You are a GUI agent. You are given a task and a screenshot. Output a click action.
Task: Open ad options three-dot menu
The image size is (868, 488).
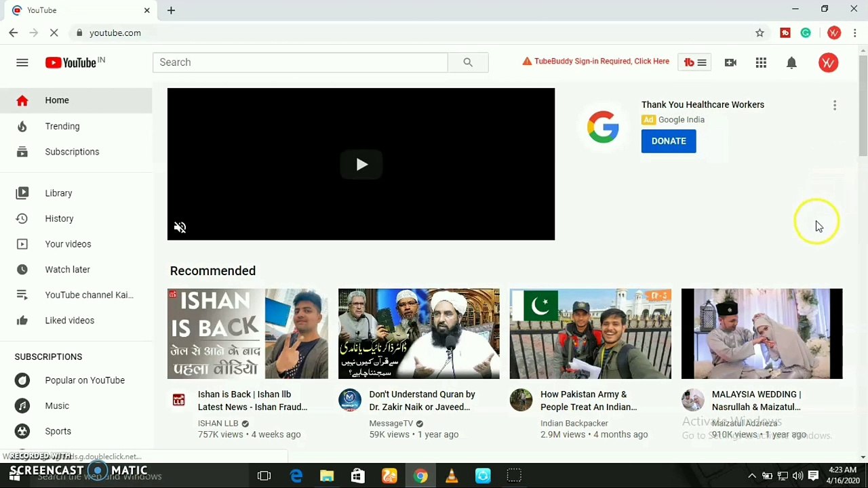[835, 105]
